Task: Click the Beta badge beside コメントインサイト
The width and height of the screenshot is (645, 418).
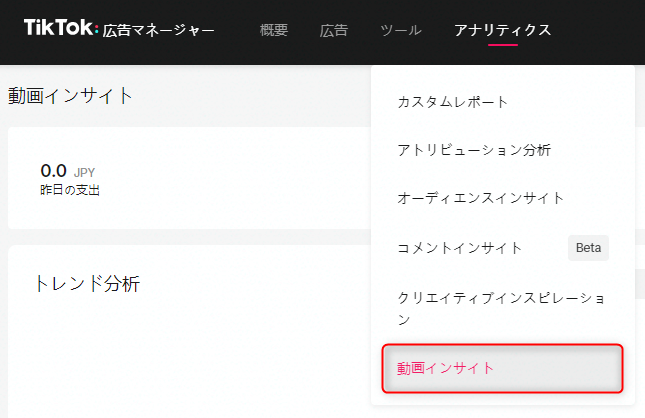Action: pyautogui.click(x=588, y=248)
